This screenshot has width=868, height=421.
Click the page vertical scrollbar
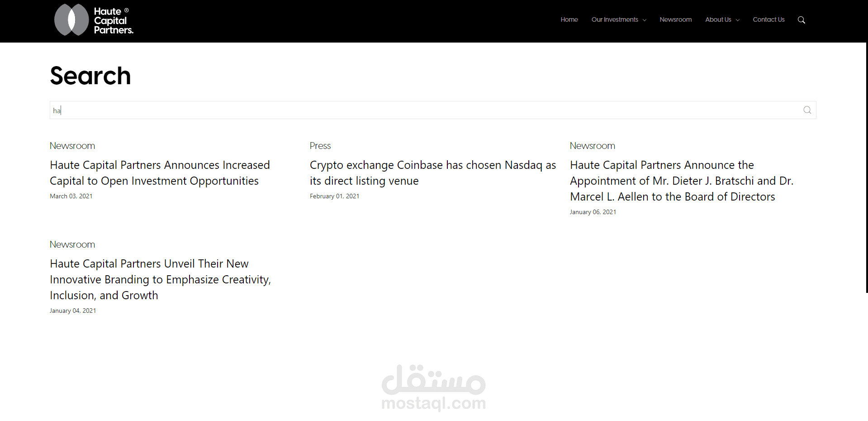click(x=867, y=167)
